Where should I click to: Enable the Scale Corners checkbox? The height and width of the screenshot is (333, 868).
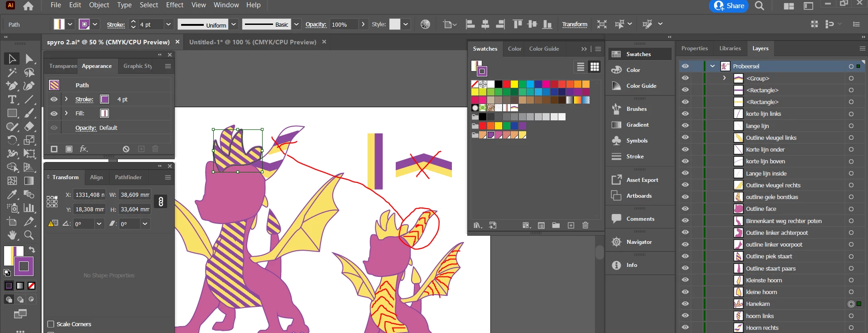tap(51, 324)
